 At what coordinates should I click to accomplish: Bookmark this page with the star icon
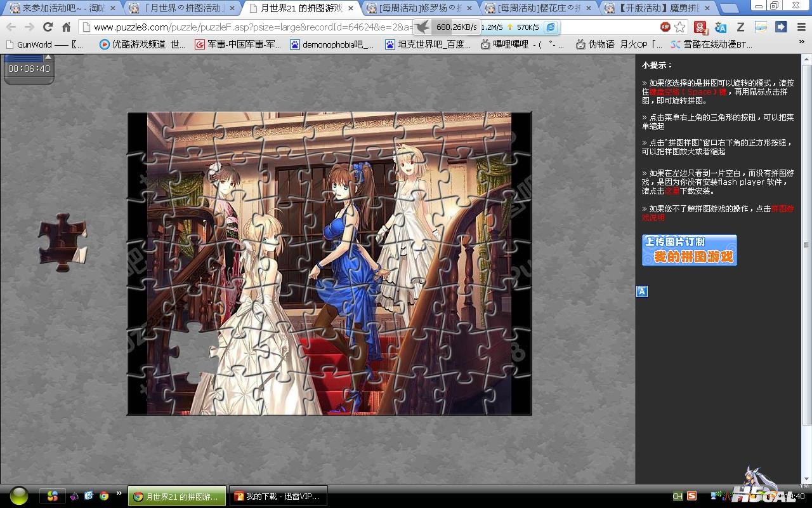[x=680, y=27]
